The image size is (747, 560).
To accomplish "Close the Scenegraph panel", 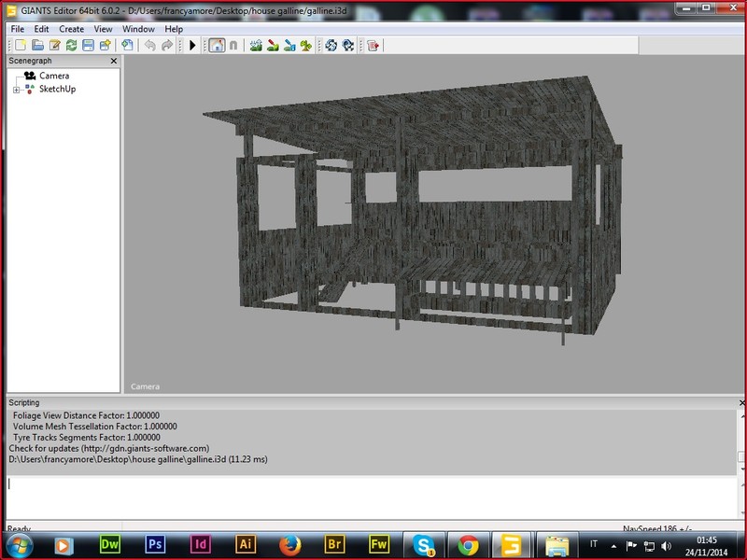I will [x=114, y=61].
